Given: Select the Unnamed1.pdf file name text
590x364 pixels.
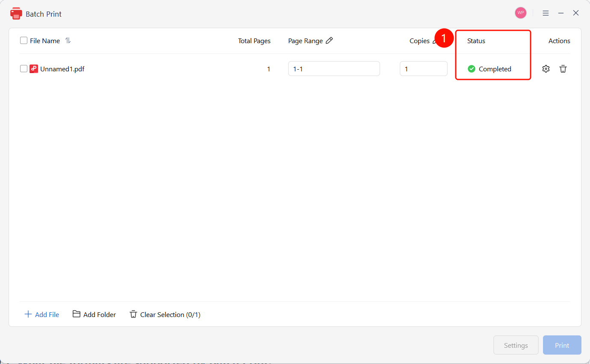Looking at the screenshot, I should point(62,69).
